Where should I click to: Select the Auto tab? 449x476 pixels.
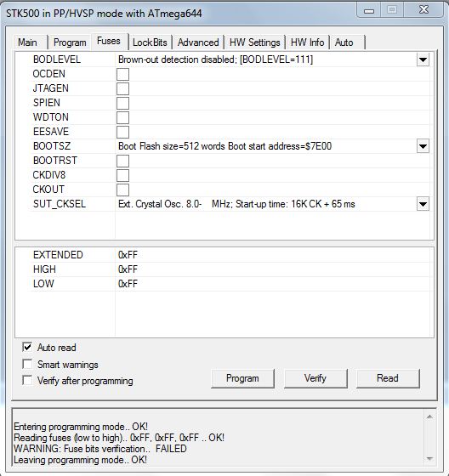coord(347,42)
